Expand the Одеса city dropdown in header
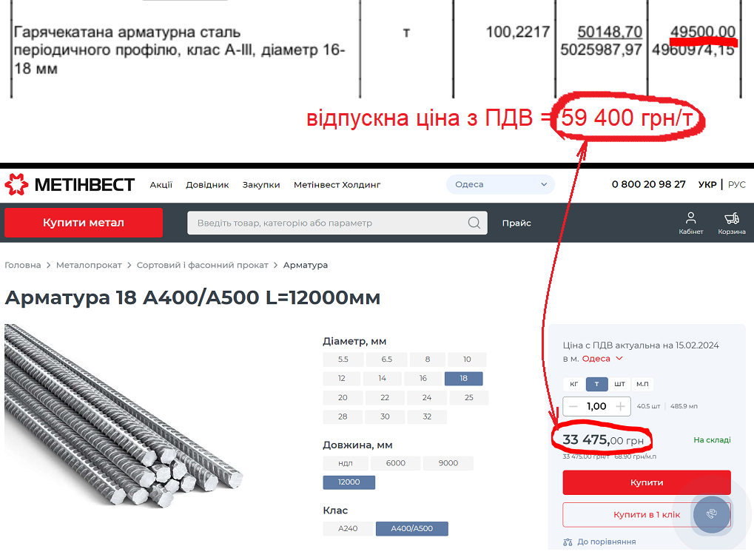 click(500, 185)
